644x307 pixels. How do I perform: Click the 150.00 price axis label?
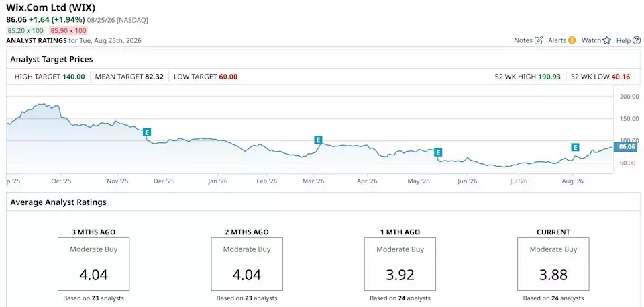pos(629,118)
